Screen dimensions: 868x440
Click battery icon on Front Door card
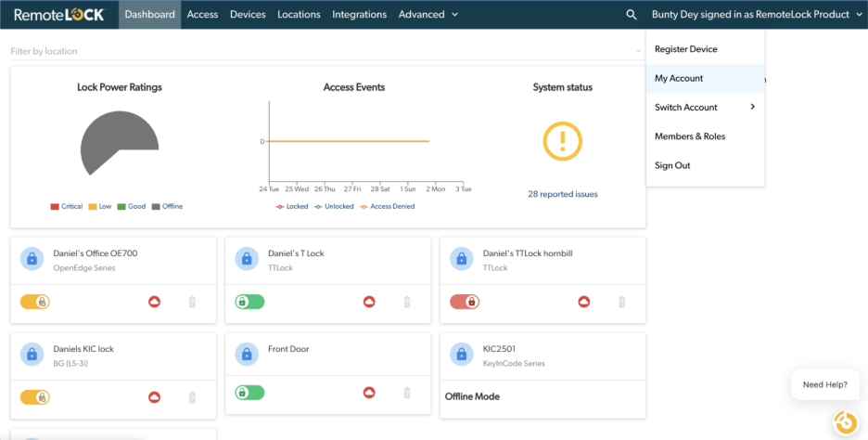tap(407, 393)
